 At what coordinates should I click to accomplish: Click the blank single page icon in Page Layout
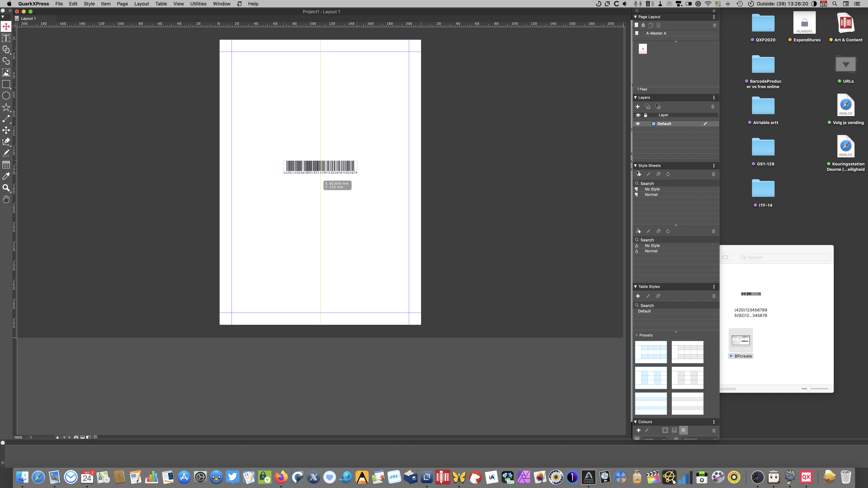point(636,25)
